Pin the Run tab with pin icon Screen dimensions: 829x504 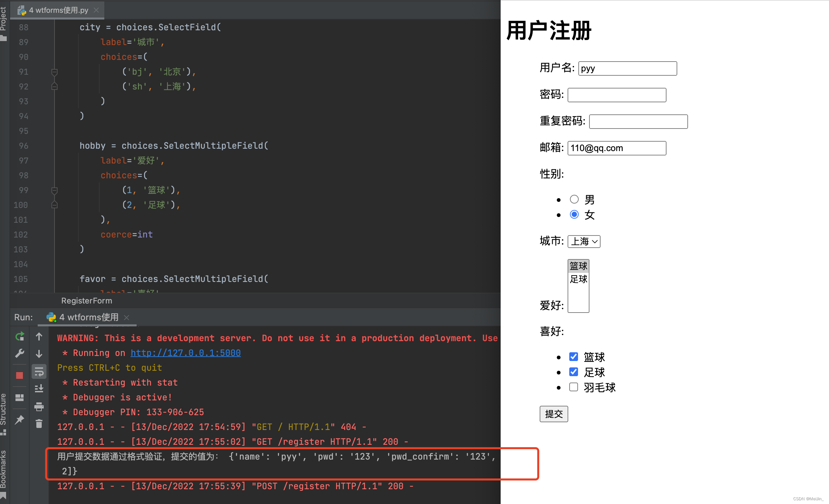pyautogui.click(x=20, y=420)
